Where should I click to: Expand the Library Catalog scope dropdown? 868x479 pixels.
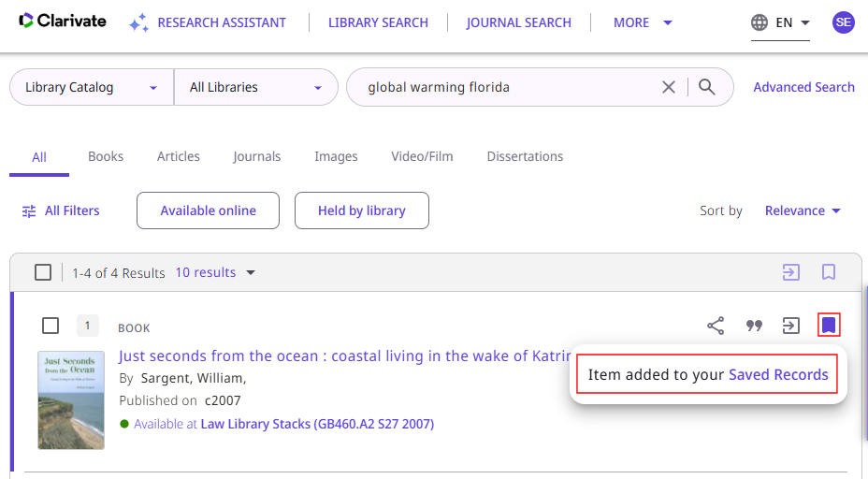[91, 87]
